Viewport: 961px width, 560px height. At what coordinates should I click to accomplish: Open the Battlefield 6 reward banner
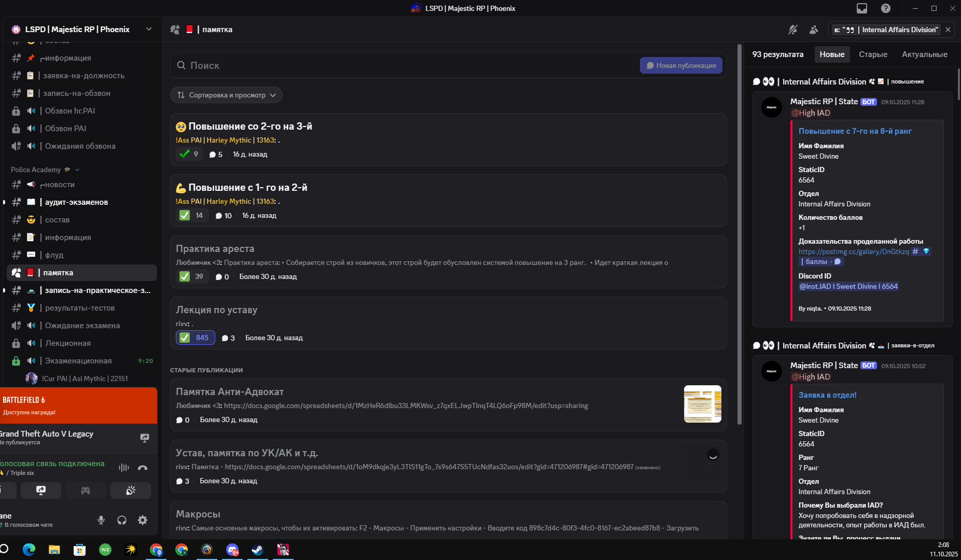pos(78,405)
